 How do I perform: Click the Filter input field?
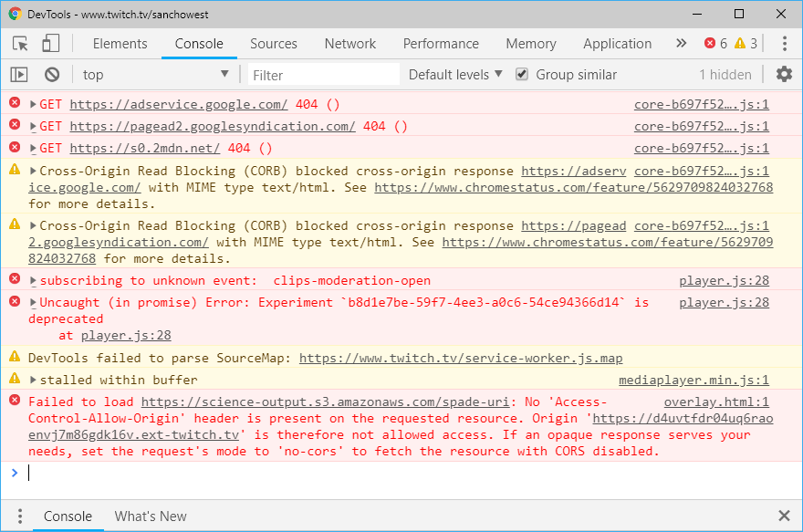tap(324, 75)
